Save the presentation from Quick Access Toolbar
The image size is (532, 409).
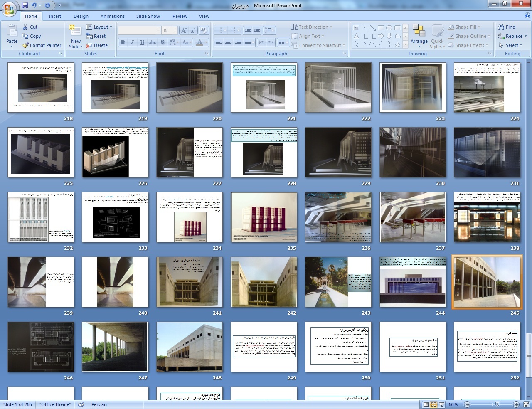(x=25, y=5)
